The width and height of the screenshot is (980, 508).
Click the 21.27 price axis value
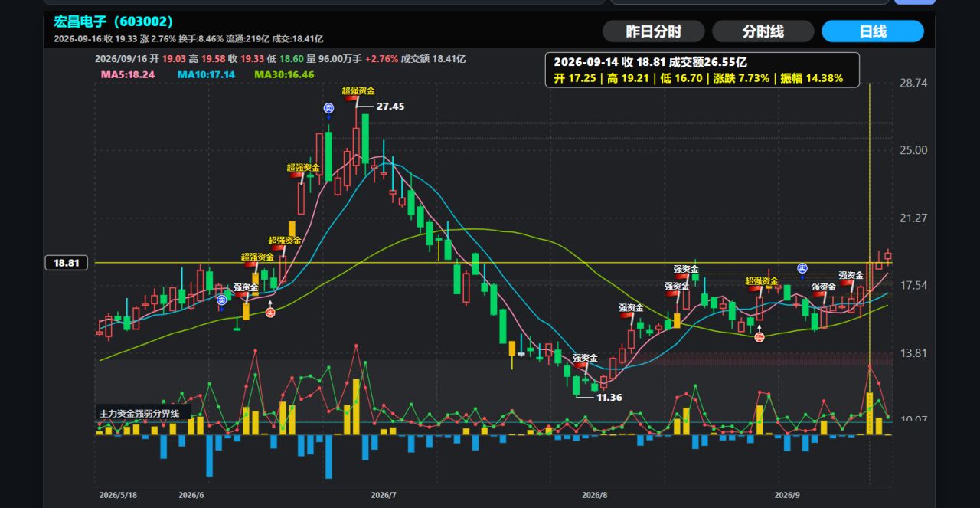click(914, 218)
